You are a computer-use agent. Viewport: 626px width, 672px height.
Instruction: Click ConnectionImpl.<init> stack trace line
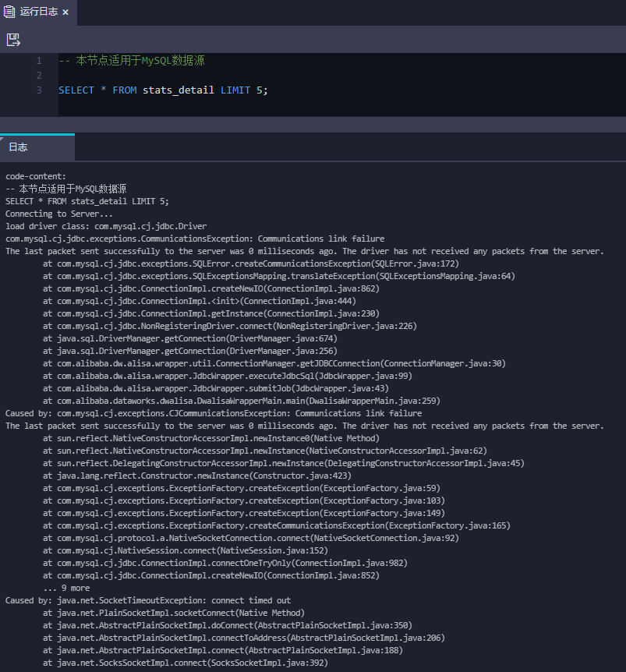pos(200,300)
